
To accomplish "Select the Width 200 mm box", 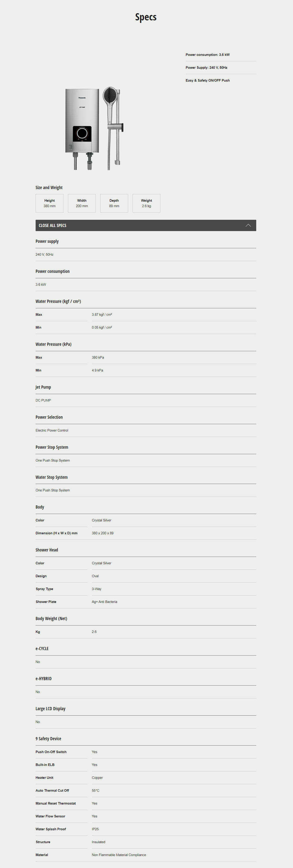I will pos(82,203).
